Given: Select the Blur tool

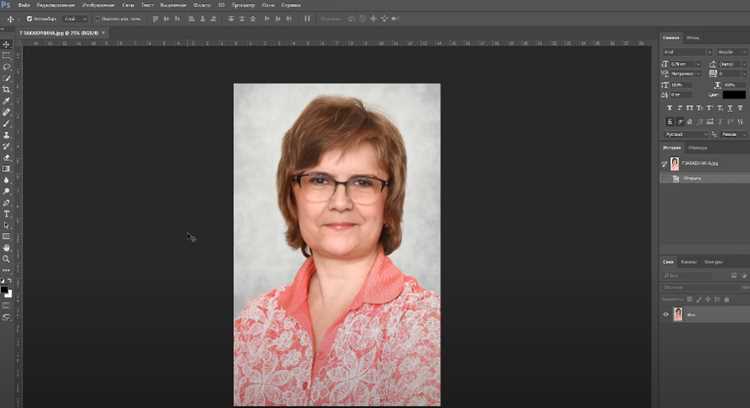Looking at the screenshot, I should pos(6,180).
